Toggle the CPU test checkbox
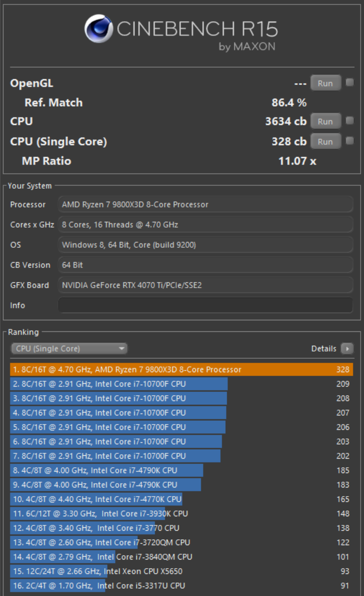The image size is (364, 596). click(350, 121)
